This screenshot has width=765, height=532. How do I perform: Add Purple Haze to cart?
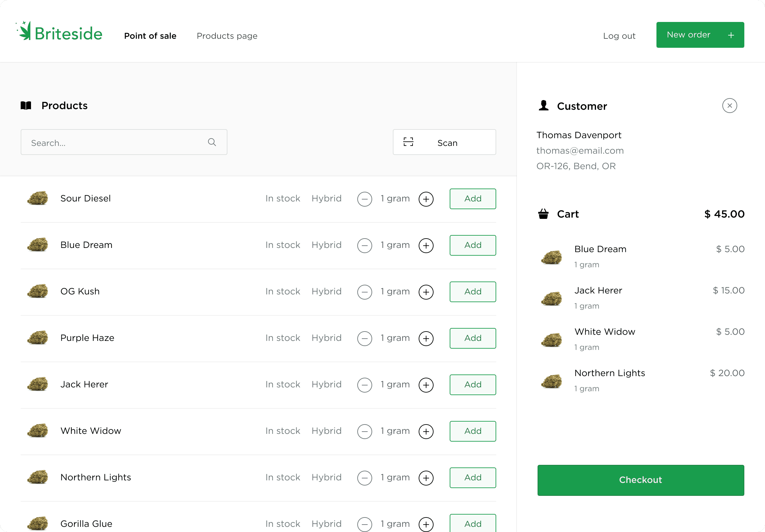pos(472,338)
